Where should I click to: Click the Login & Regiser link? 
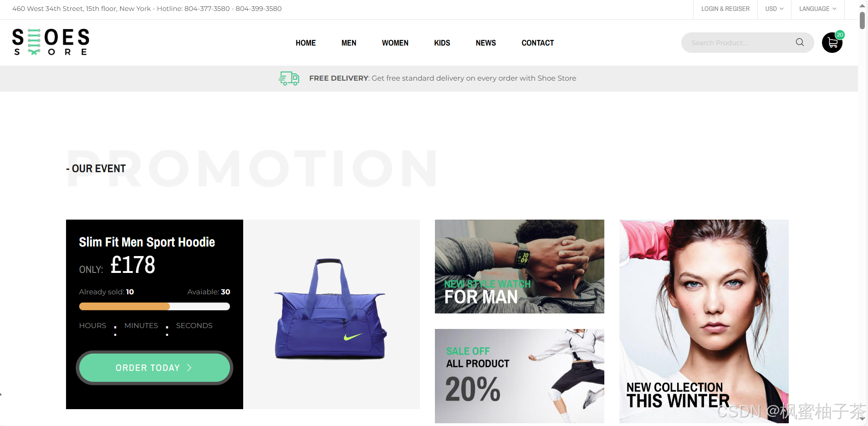[725, 9]
